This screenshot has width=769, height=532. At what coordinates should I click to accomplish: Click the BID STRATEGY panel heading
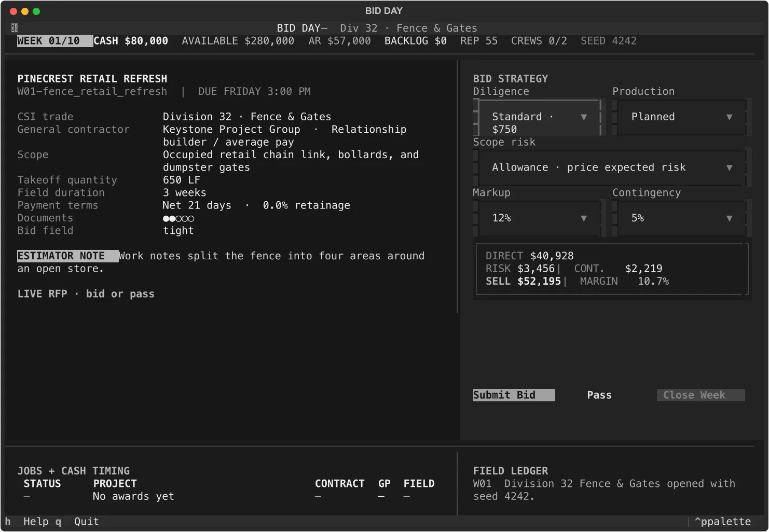tap(511, 79)
